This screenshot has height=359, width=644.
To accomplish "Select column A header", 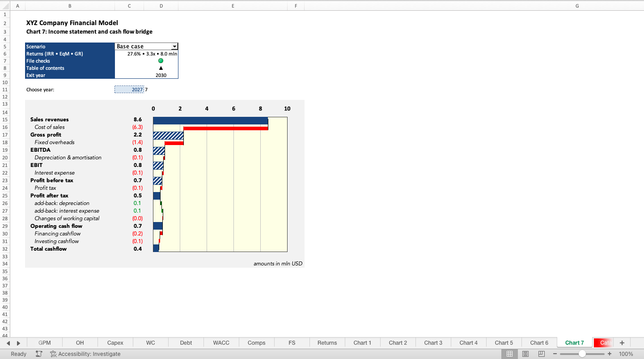I will (17, 6).
